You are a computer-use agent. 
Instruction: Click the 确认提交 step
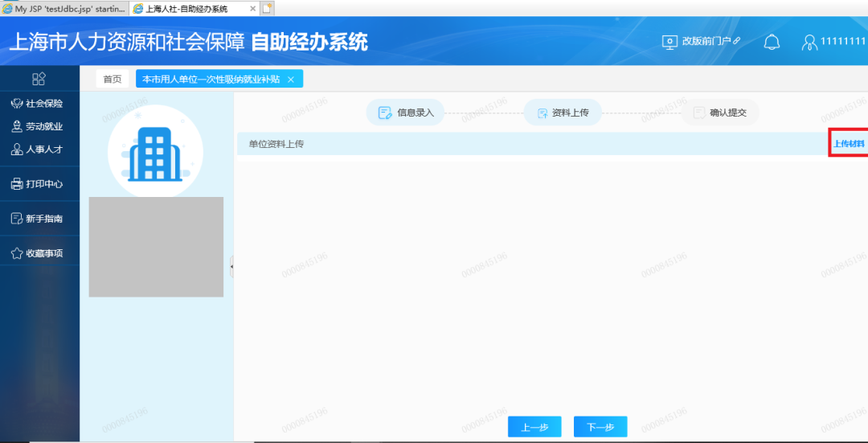click(x=720, y=113)
